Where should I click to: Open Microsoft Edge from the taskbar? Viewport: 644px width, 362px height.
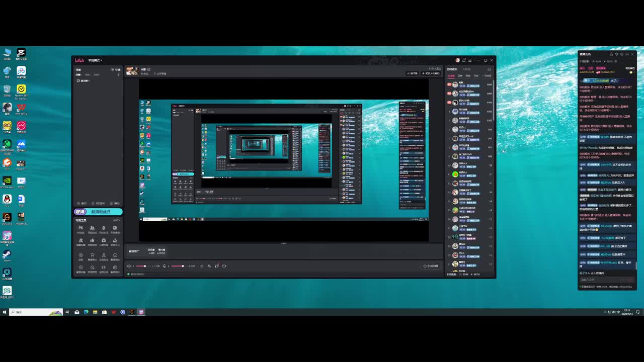point(86,312)
